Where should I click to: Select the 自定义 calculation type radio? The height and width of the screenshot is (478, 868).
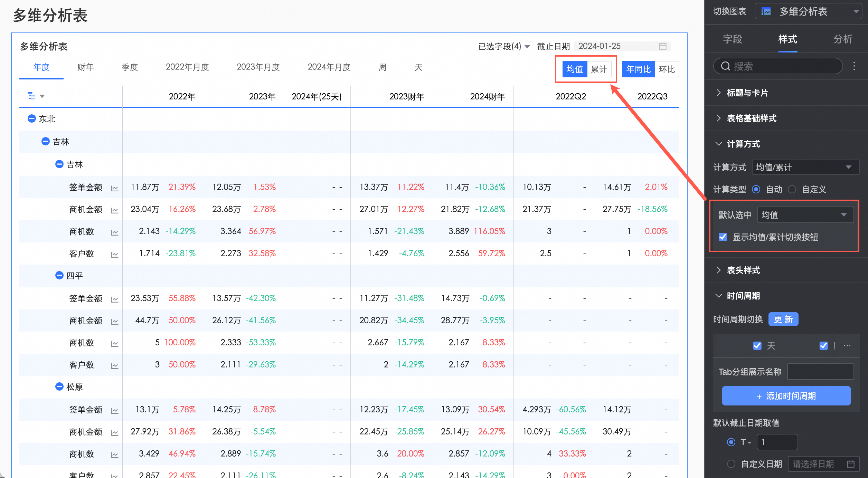[x=792, y=189]
